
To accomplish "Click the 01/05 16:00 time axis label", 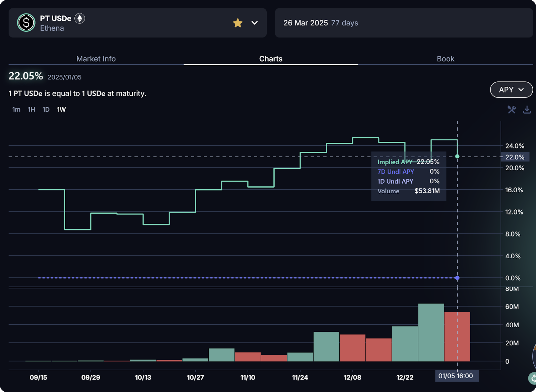I will pyautogui.click(x=456, y=376).
